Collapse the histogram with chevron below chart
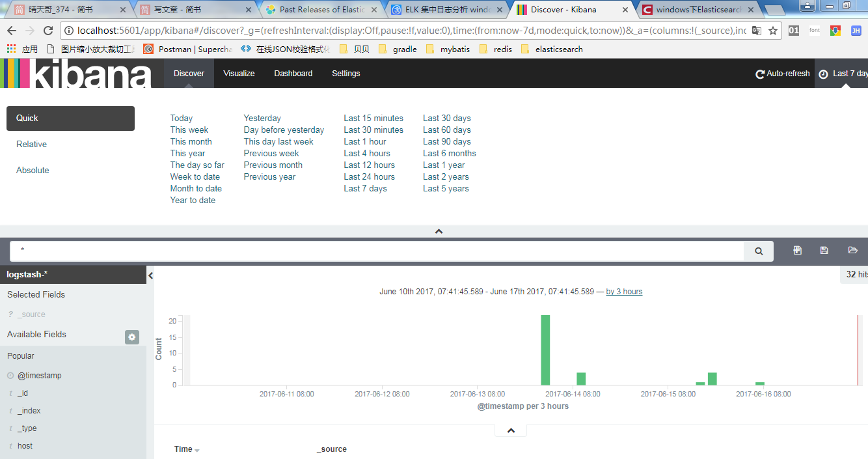This screenshot has width=868, height=459. coord(511,430)
